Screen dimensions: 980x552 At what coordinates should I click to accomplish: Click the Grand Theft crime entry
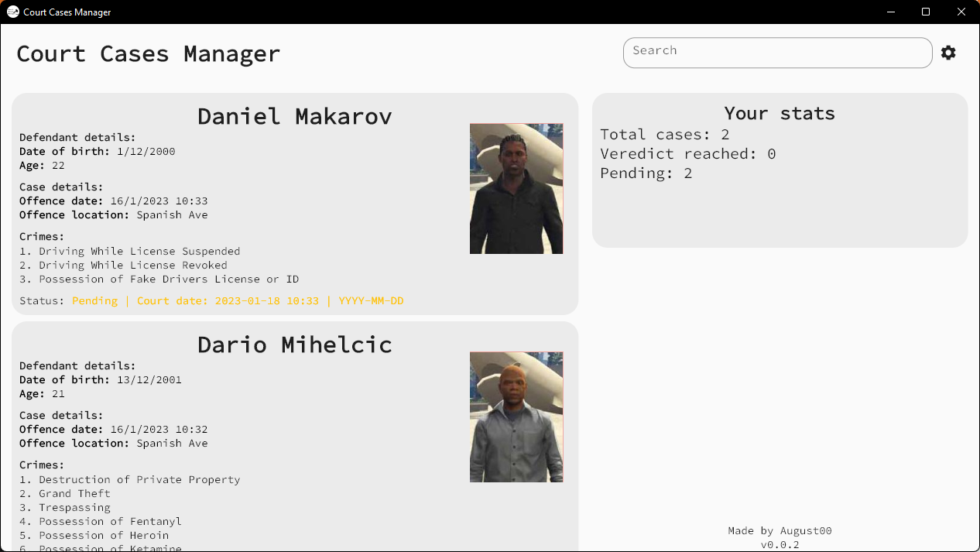pyautogui.click(x=74, y=493)
